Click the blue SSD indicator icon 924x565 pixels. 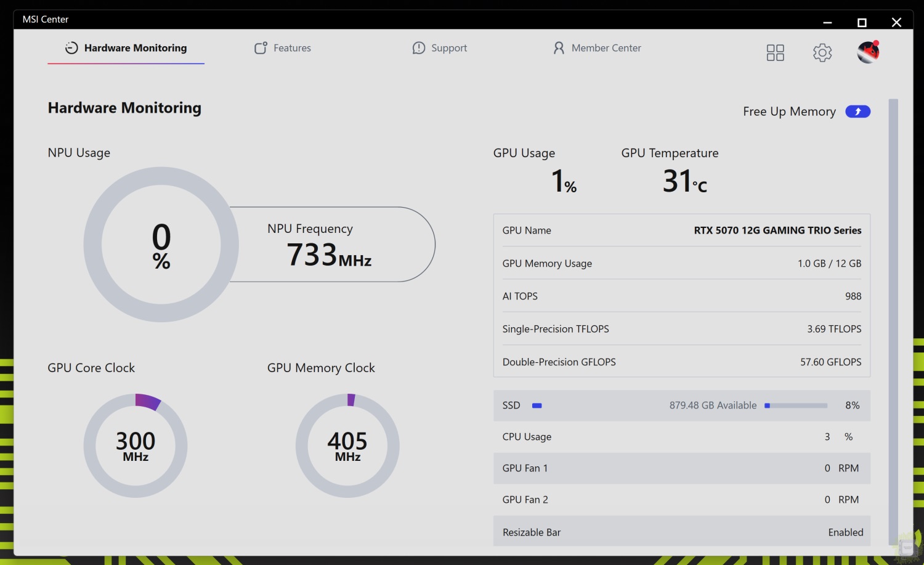coord(537,405)
